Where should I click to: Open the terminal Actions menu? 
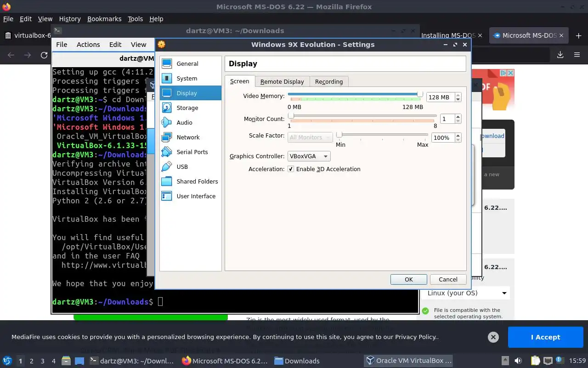(88, 45)
